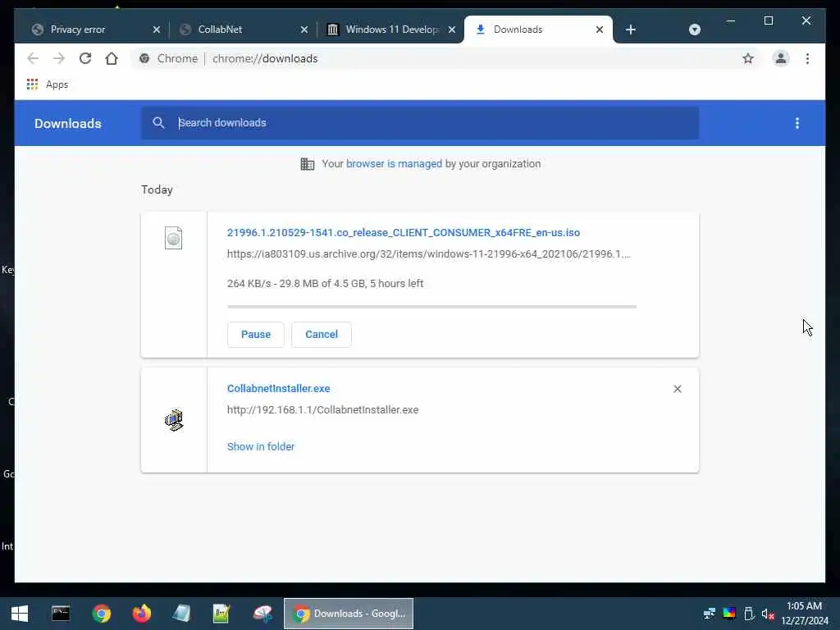Click the 192.168.1.1 installer URL

pos(322,410)
